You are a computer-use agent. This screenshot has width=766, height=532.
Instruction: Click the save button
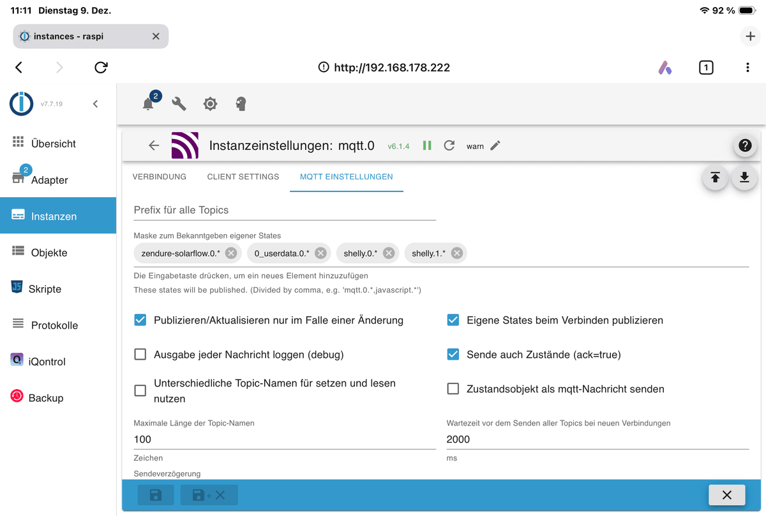pyautogui.click(x=156, y=495)
